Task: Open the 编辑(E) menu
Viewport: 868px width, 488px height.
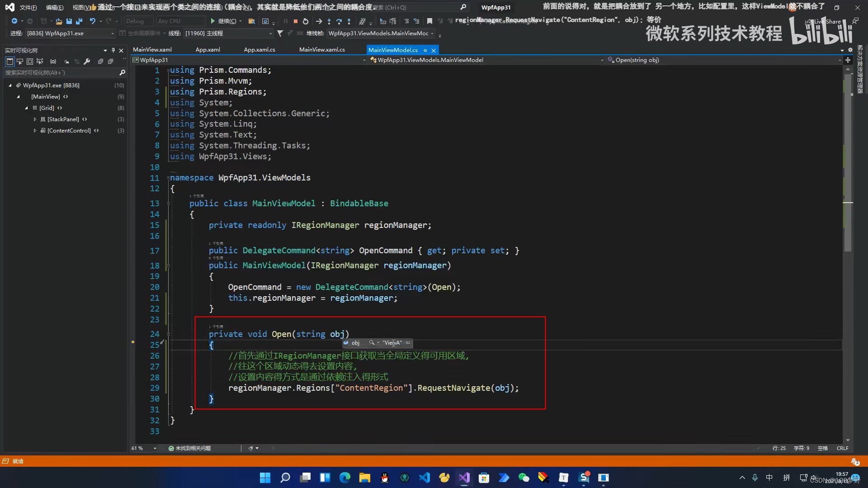Action: pos(54,7)
